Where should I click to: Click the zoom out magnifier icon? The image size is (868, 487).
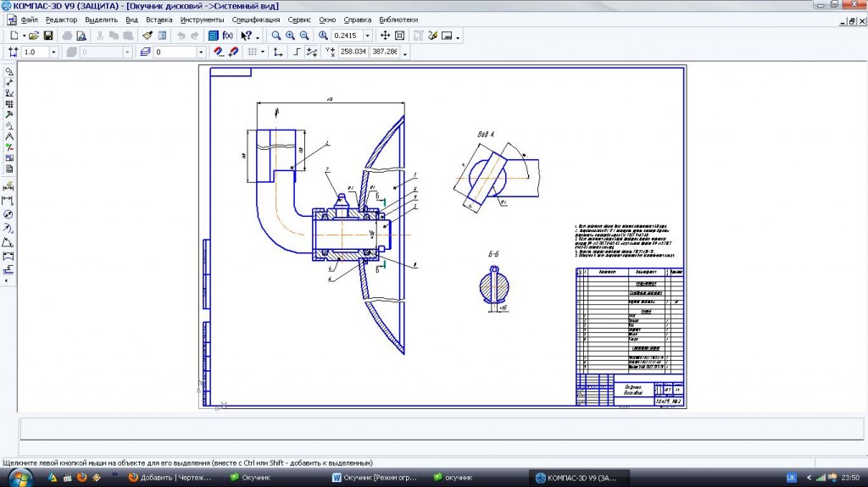[x=304, y=36]
